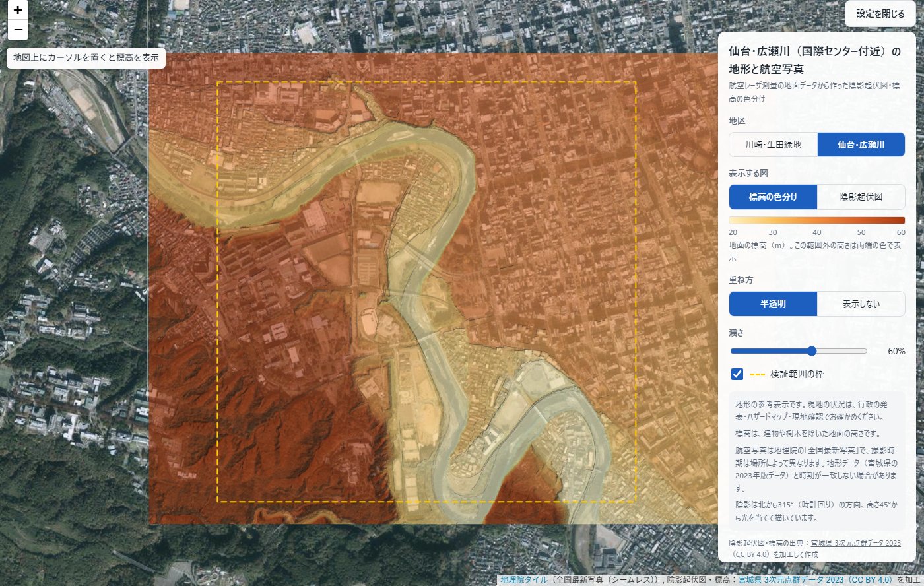Screen dimensions: 924x586
Task: Click the 地図上にカーソルを置くと標高を表示 hint box
Action: tap(86, 57)
